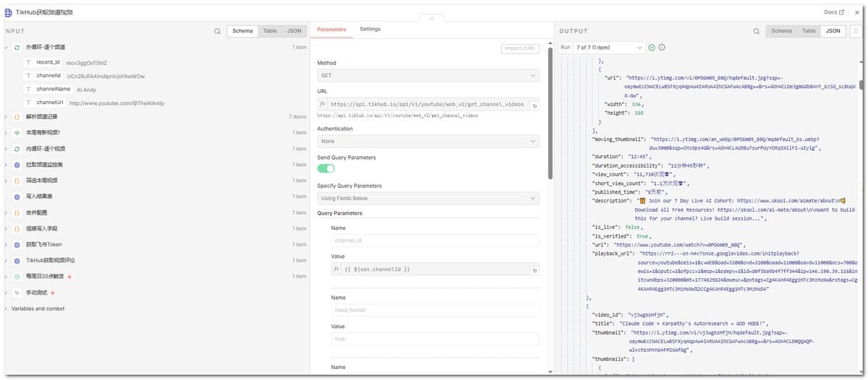This screenshot has height=380, width=868.
Task: Click the cursor icon of 手动测试 trigger
Action: [x=17, y=293]
